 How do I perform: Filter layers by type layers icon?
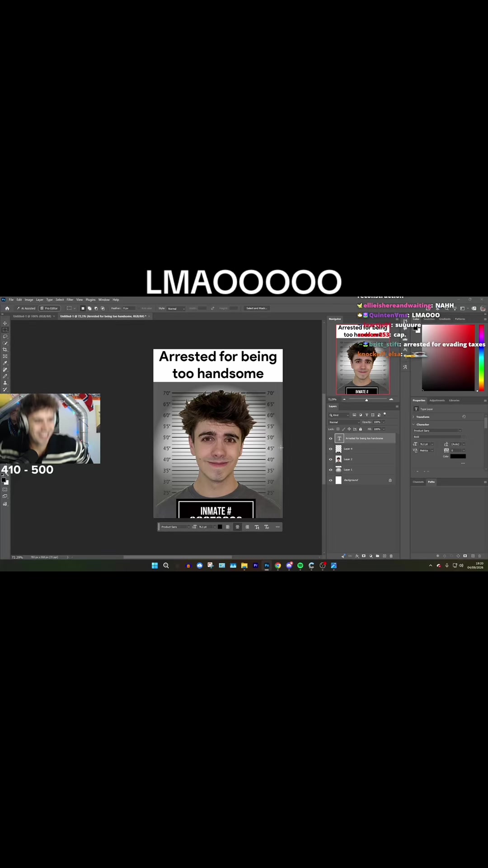[x=366, y=415]
